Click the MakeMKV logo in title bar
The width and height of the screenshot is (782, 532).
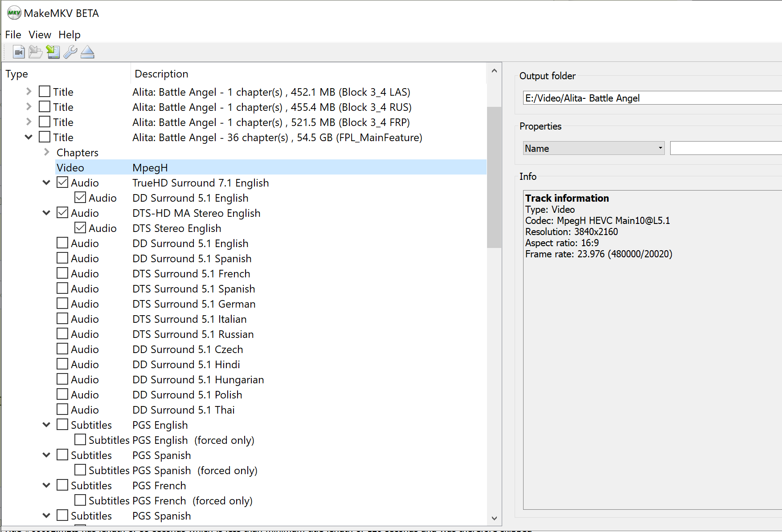coord(14,13)
